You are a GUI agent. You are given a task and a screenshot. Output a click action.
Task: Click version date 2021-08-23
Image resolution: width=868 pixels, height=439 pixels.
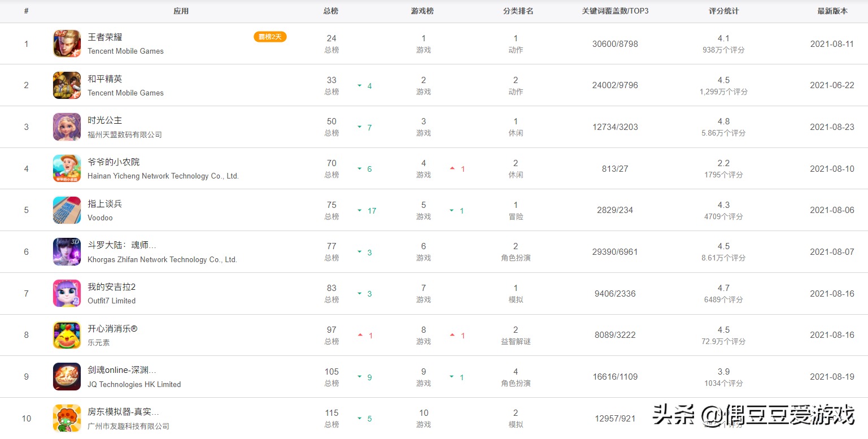832,127
